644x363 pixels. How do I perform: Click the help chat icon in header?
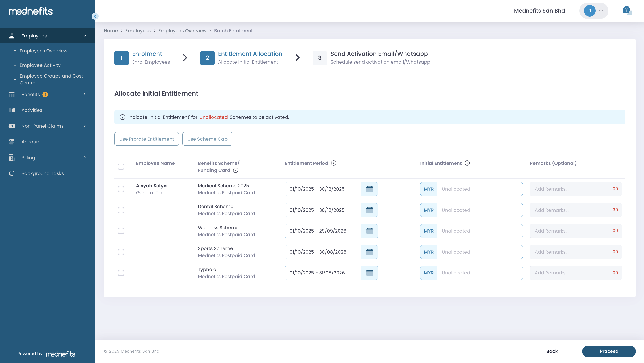[627, 11]
